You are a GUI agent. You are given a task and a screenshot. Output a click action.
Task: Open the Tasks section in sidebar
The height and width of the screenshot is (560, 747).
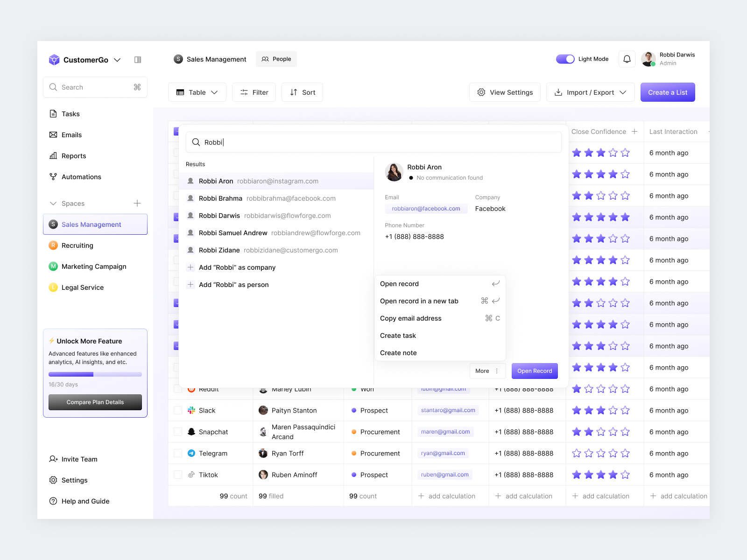70,113
